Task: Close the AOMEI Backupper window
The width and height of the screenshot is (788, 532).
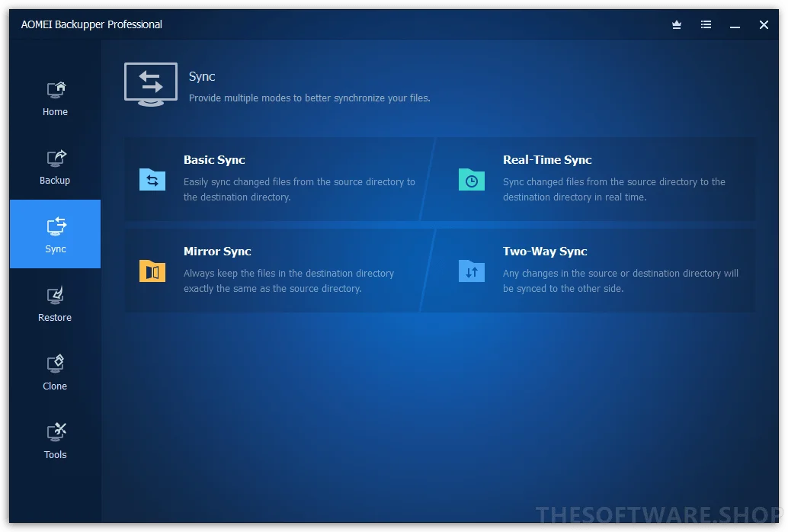Action: pyautogui.click(x=764, y=24)
